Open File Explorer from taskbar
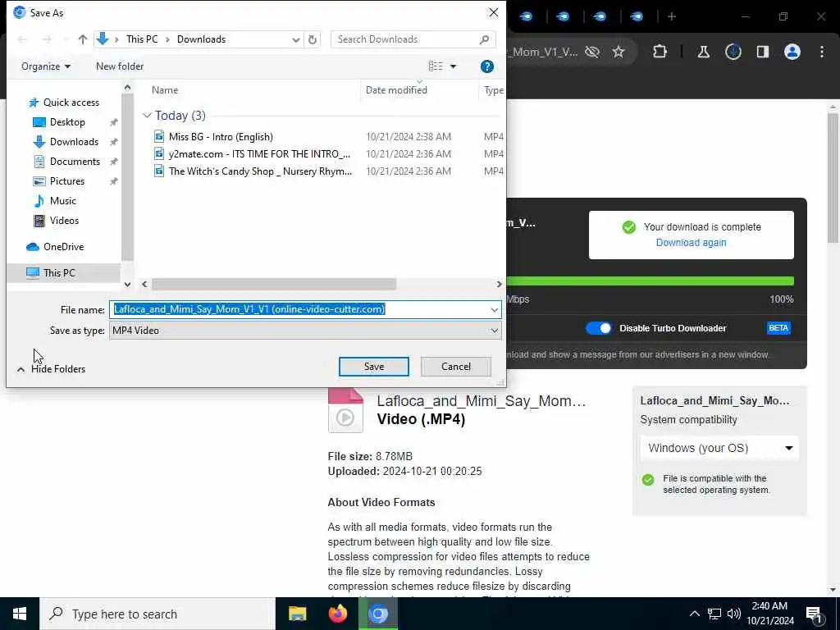The width and height of the screenshot is (840, 630). (297, 614)
